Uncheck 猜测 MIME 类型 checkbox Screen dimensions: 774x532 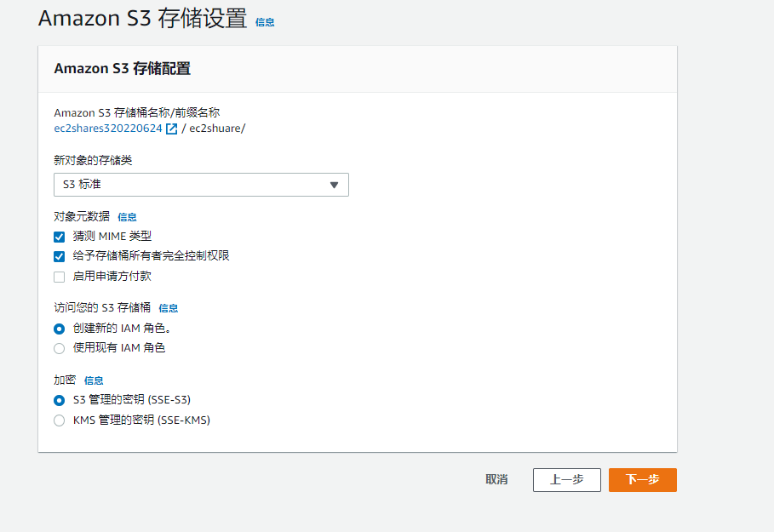60,237
